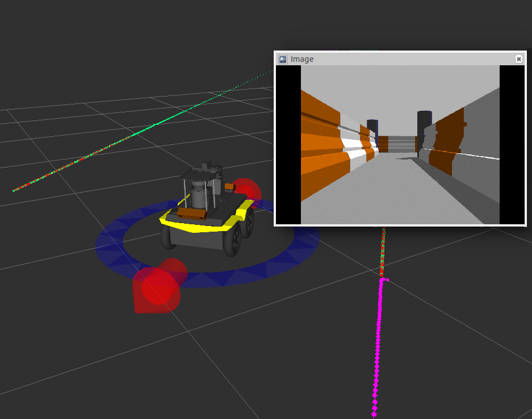Click the Image panel title bar
Viewport: 532px width, 419px height.
397,59
